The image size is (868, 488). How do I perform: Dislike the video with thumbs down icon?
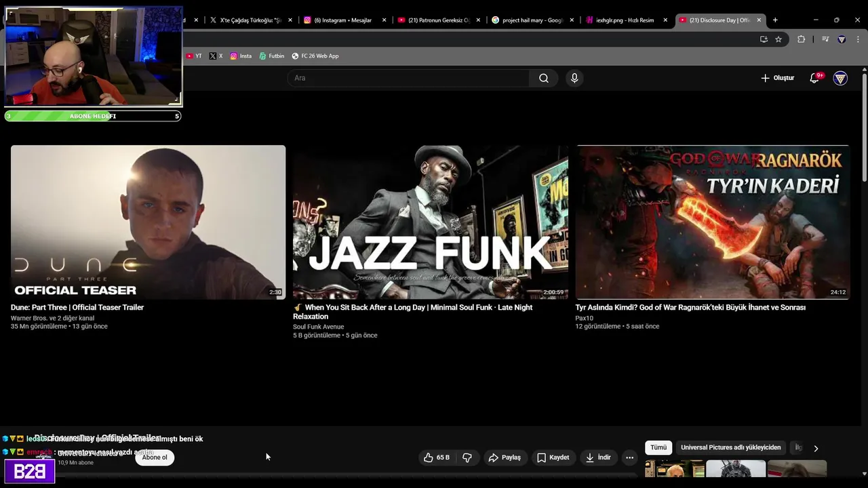(x=467, y=457)
